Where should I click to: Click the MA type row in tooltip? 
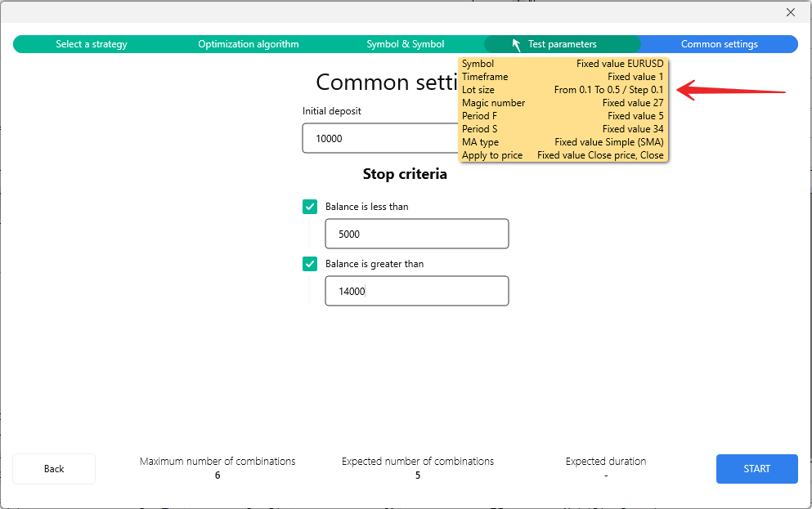pos(563,142)
